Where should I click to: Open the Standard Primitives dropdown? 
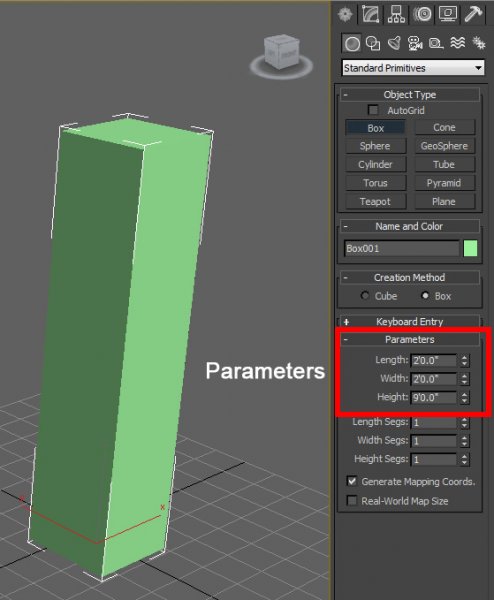(x=413, y=68)
